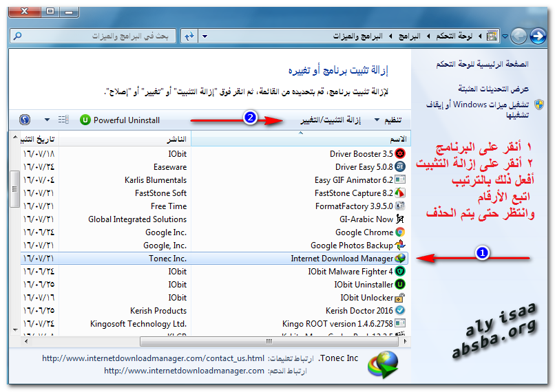The width and height of the screenshot is (555, 392).
Task: Click the Powerful Uninstall toolbar button
Action: click(x=120, y=120)
